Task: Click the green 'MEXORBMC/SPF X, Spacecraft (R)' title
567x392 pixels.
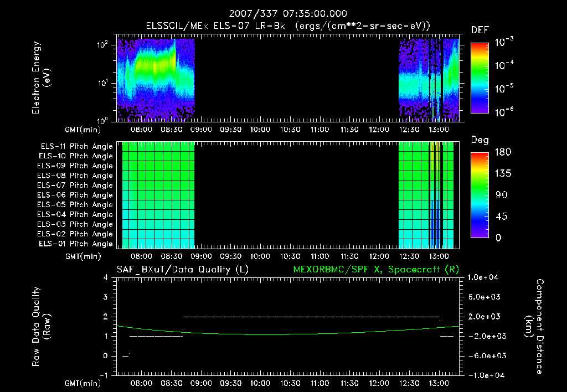Action: (x=376, y=270)
